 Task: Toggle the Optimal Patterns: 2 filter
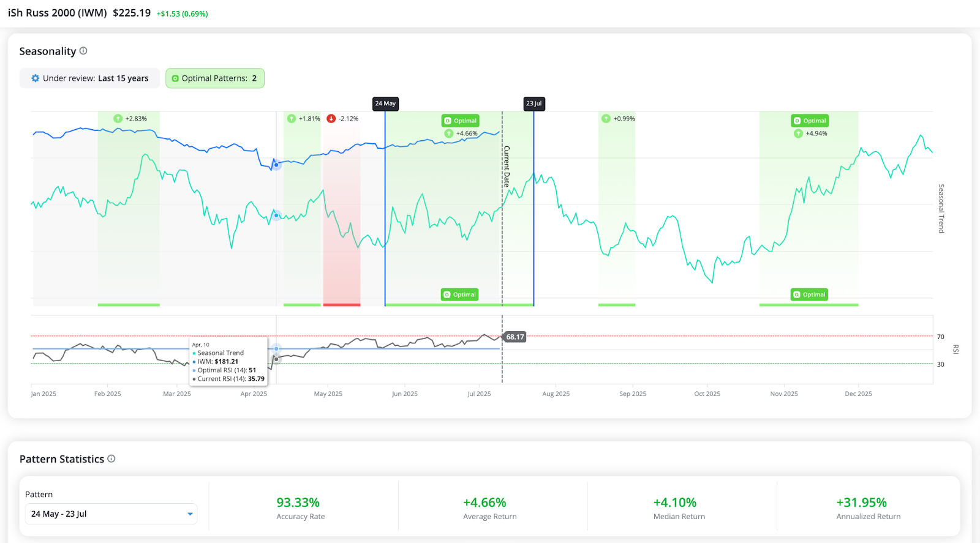coord(215,78)
